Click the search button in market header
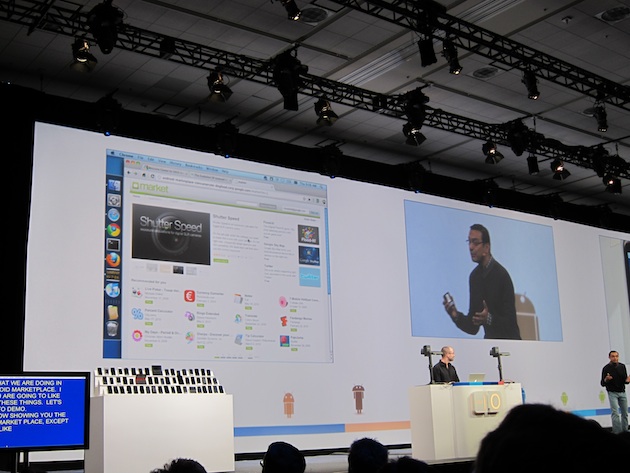Viewport: 630px width, 473px height. [268, 206]
